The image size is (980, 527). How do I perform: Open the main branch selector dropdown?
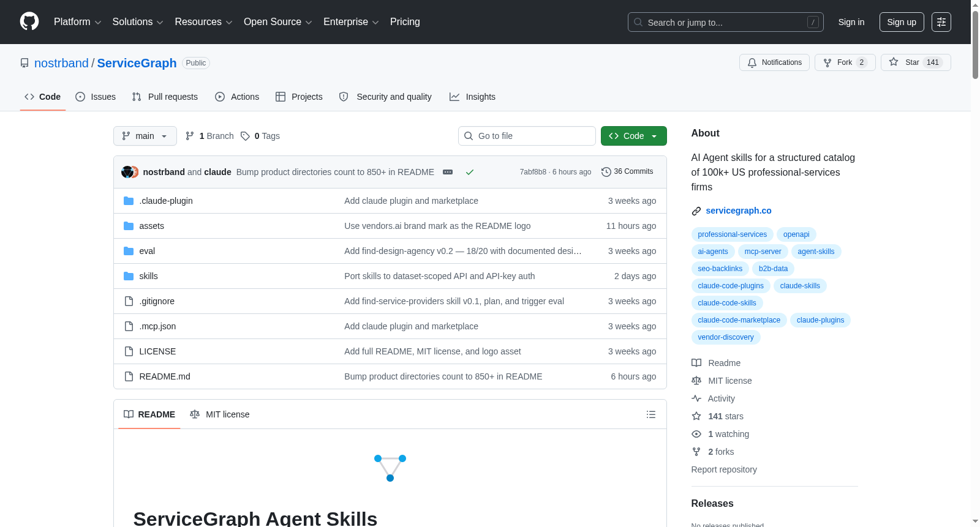[145, 136]
